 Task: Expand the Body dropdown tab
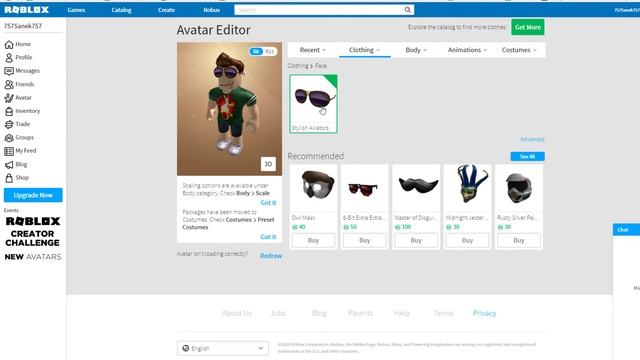(x=416, y=50)
